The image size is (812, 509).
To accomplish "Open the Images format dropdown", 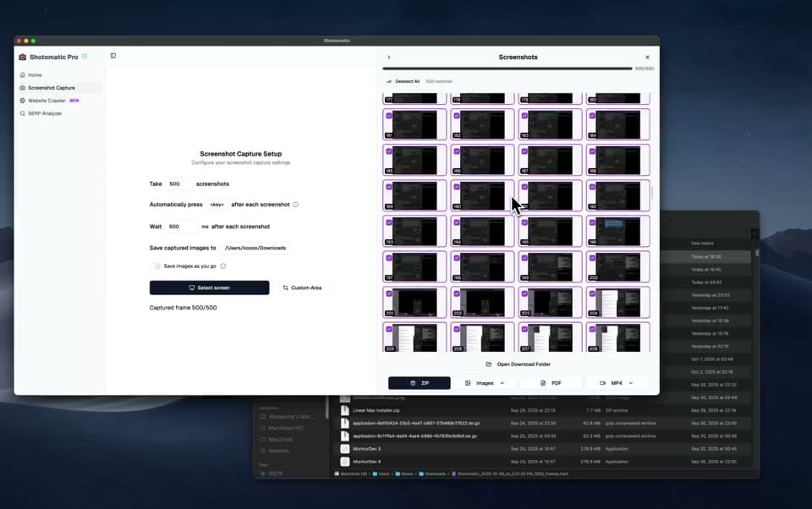I will [486, 382].
